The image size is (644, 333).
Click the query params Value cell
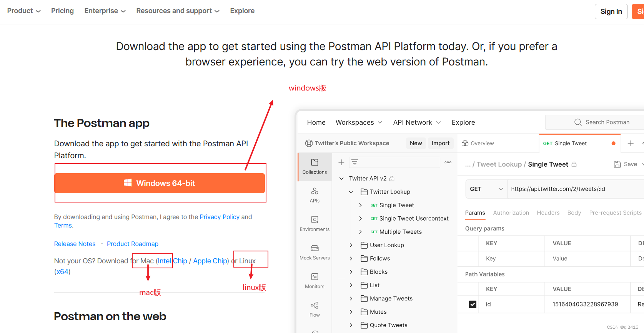587,259
